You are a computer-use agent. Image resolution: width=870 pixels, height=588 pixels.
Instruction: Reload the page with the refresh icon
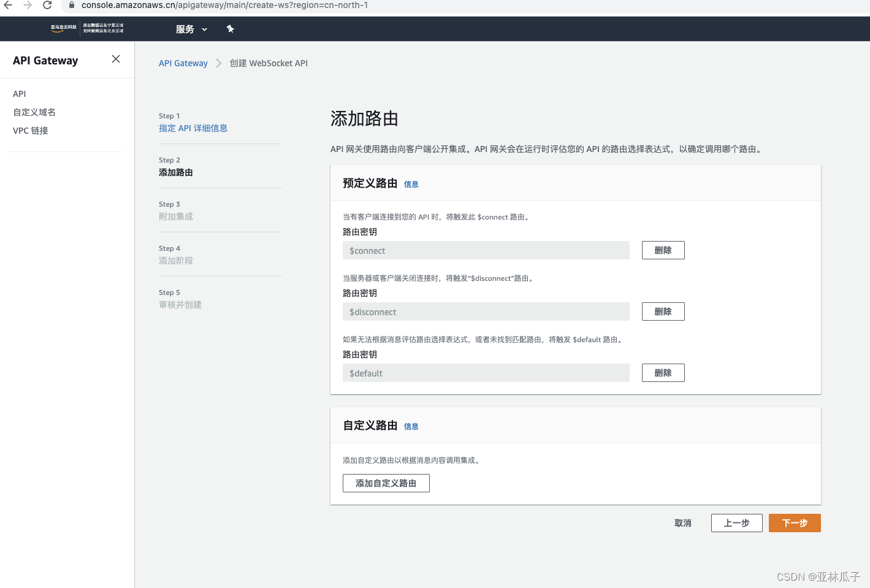coord(47,5)
